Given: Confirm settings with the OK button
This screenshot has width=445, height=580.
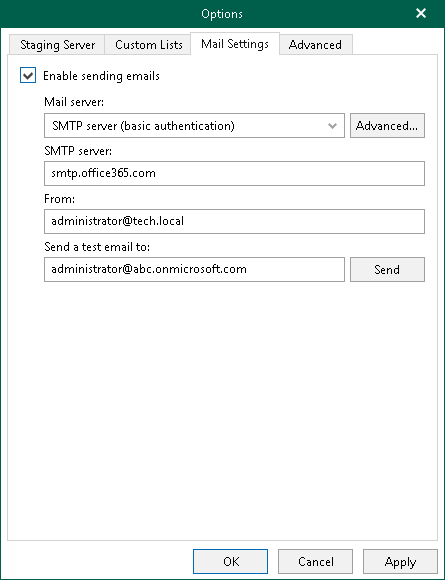Looking at the screenshot, I should pyautogui.click(x=230, y=562).
